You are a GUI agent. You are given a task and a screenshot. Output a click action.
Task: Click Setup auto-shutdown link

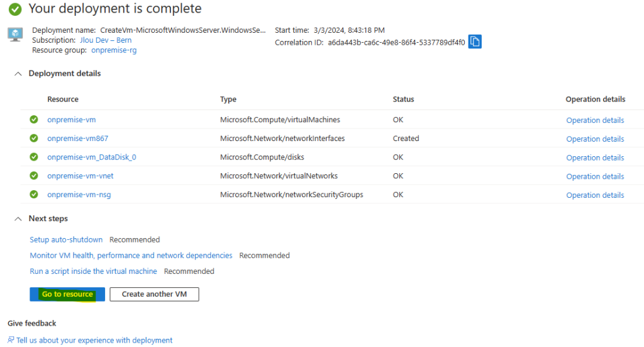[x=66, y=240]
